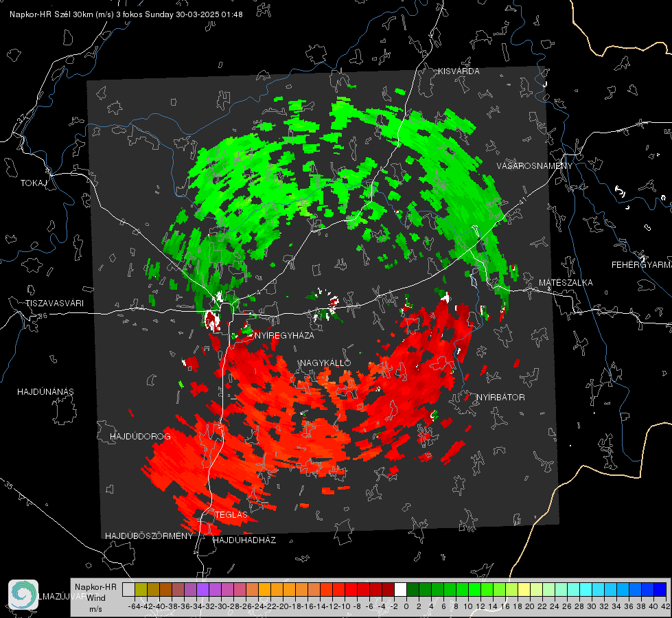Click the swirl logo icon beside the legend
Viewport: 672px width, 618px height.
pyautogui.click(x=23, y=594)
